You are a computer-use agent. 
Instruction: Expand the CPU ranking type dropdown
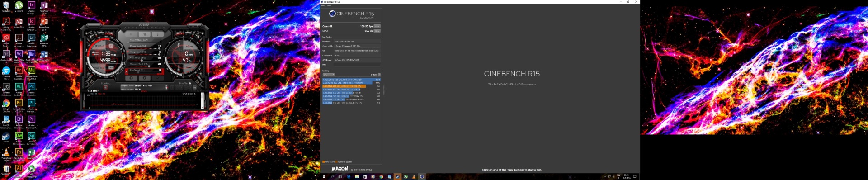coord(329,75)
